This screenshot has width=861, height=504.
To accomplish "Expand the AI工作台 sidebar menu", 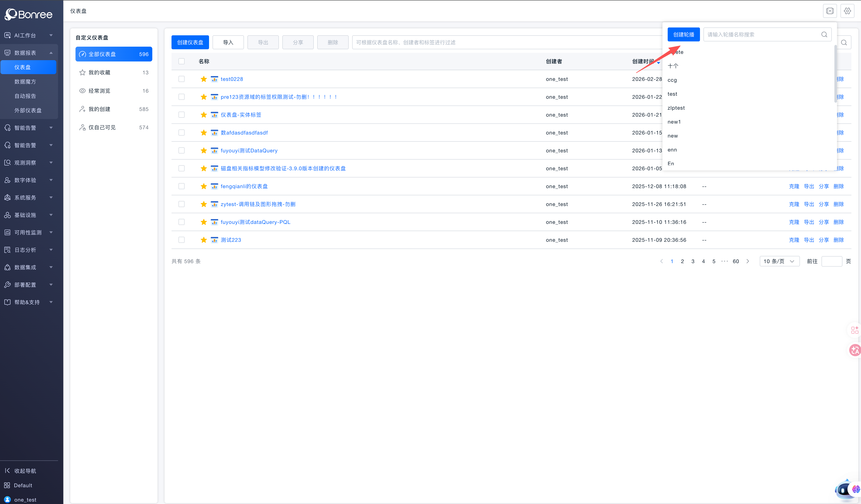I will click(x=29, y=35).
